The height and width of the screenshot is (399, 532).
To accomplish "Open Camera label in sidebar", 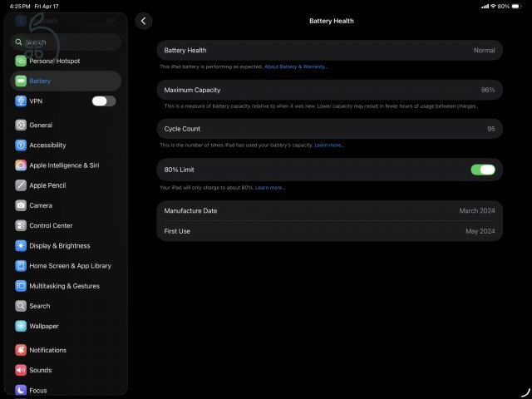I will [x=41, y=205].
